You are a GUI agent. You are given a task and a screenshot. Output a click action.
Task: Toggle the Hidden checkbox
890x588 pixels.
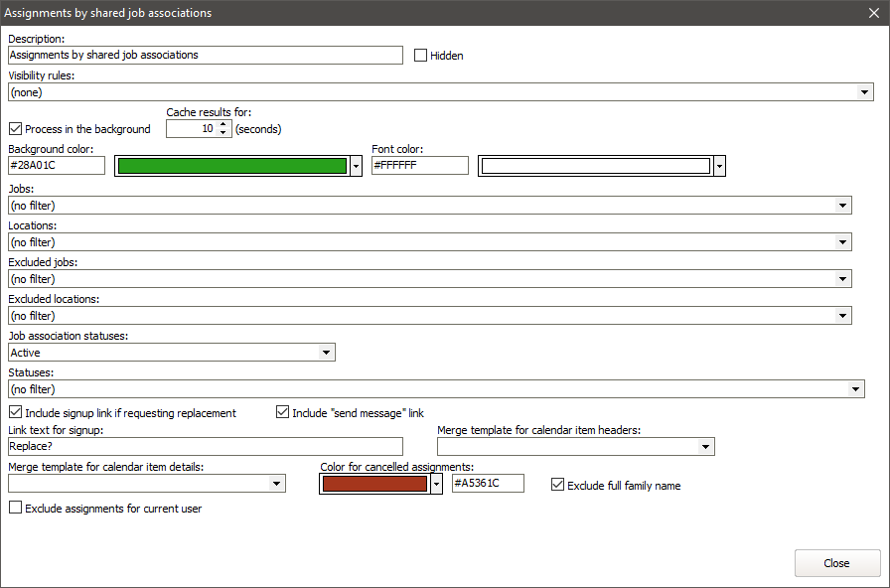420,56
